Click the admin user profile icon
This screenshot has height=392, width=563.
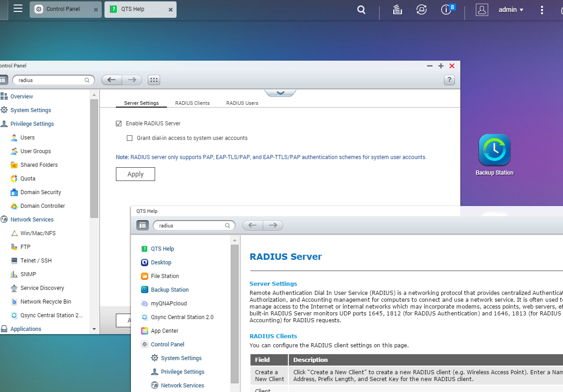[x=482, y=10]
